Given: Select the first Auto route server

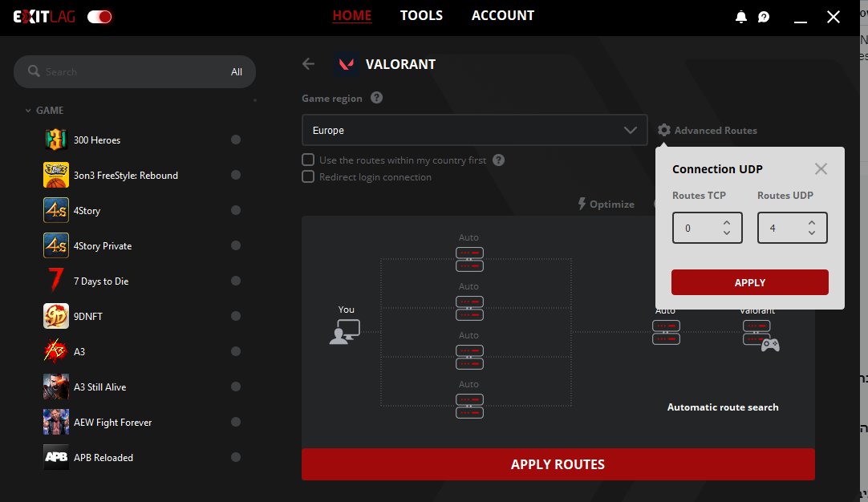Looking at the screenshot, I should coord(469,259).
